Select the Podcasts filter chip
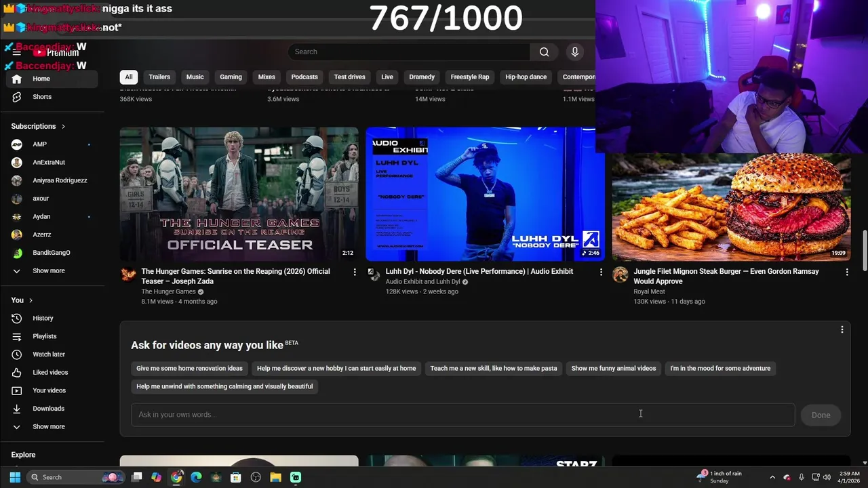Screen dimensions: 868x488 coord(304,77)
